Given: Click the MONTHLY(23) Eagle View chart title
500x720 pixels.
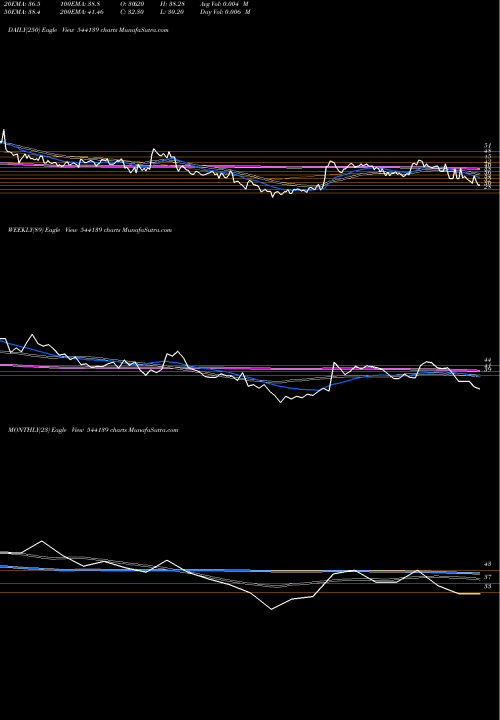Looking at the screenshot, I should pos(93,430).
